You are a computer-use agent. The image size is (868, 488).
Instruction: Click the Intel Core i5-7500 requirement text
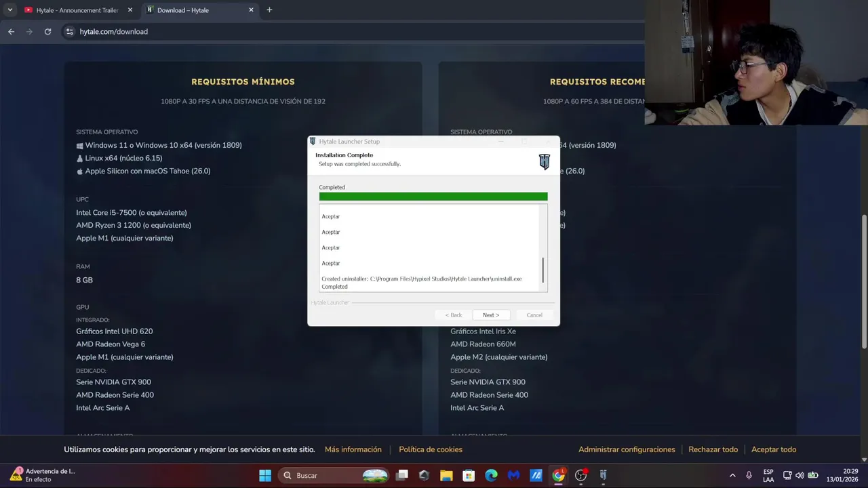132,212
